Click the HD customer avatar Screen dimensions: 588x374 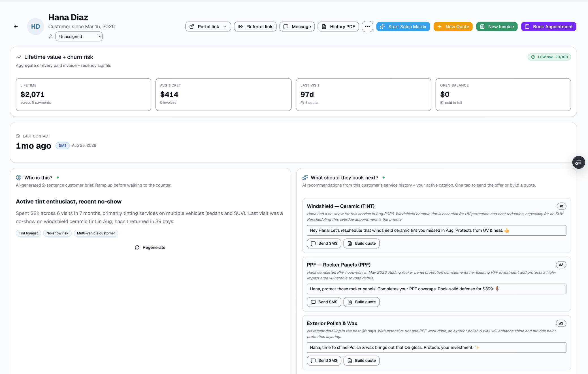click(35, 27)
